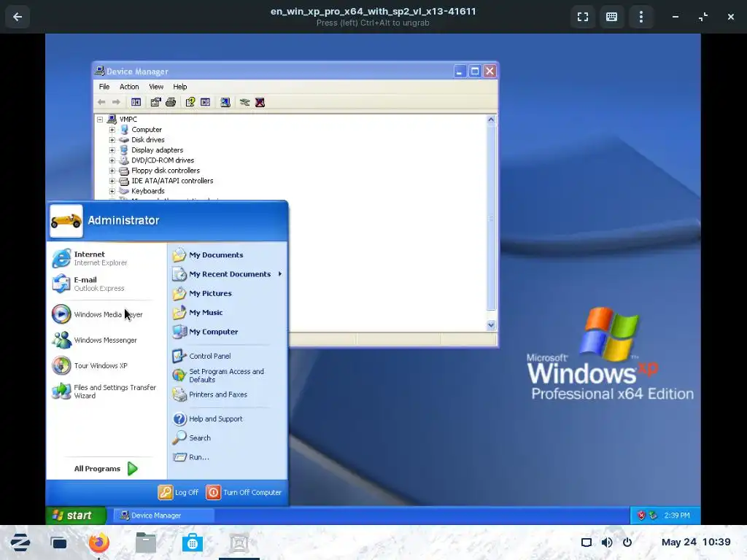Open the View menu
The image size is (747, 560).
point(156,87)
